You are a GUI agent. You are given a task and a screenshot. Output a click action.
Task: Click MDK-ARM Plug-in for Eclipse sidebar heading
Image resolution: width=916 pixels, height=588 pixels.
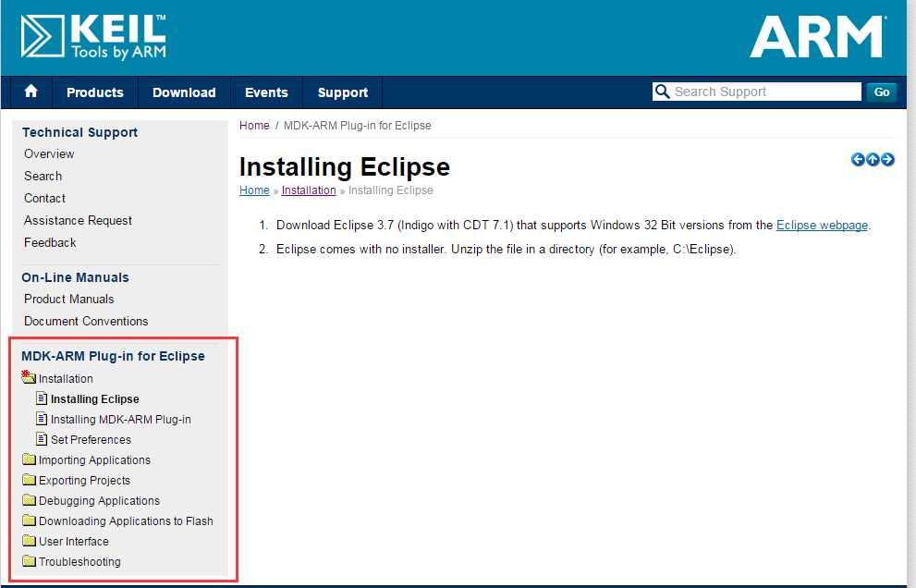[x=113, y=356]
